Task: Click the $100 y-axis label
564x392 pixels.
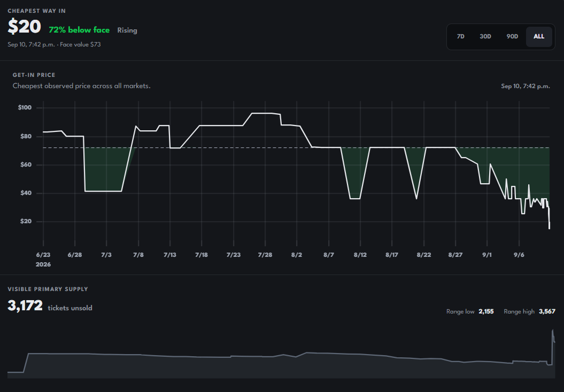Action: 25,107
